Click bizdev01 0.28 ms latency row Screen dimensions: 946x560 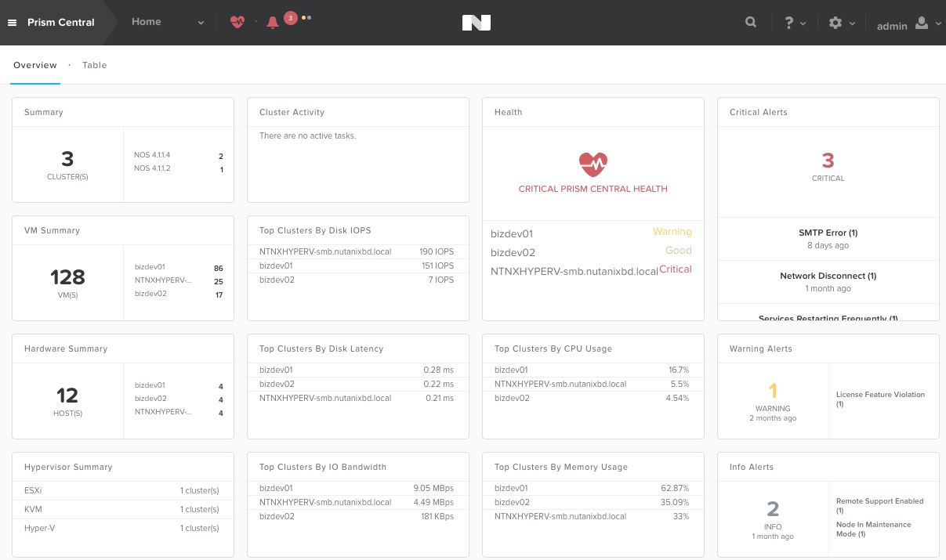point(357,370)
